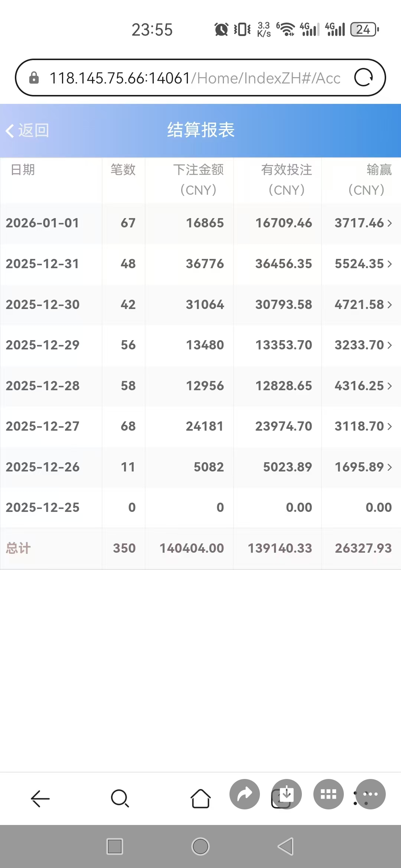The width and height of the screenshot is (401, 868).
Task: Open the gray grid apps button
Action: point(329,794)
